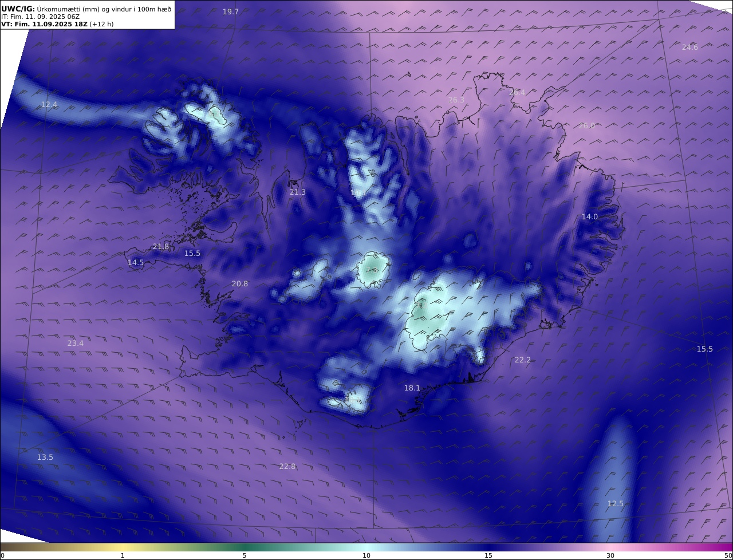The height and width of the screenshot is (560, 733).
Task: Select the 20.8 value label
Action: pos(240,284)
